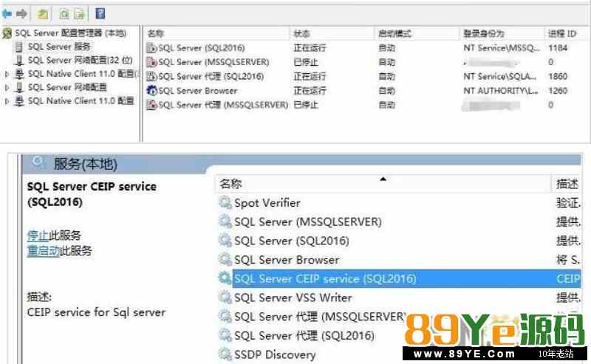Click process ID 1184 cell

558,48
